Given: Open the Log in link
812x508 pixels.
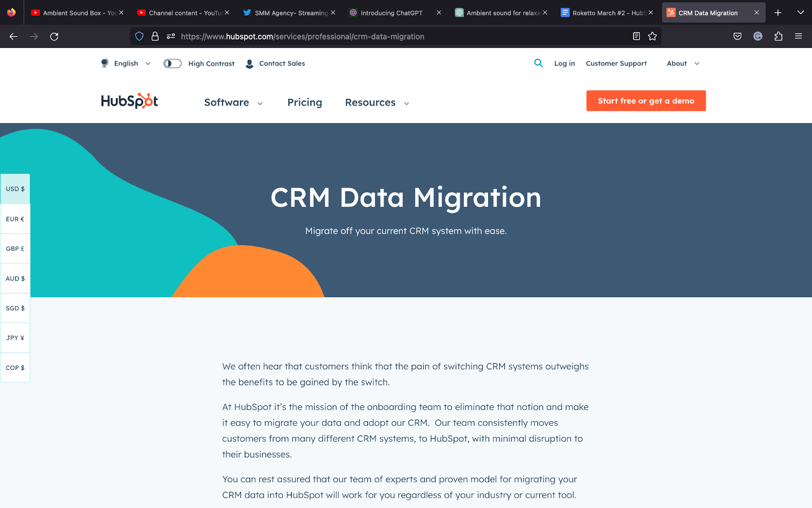Looking at the screenshot, I should (x=564, y=63).
